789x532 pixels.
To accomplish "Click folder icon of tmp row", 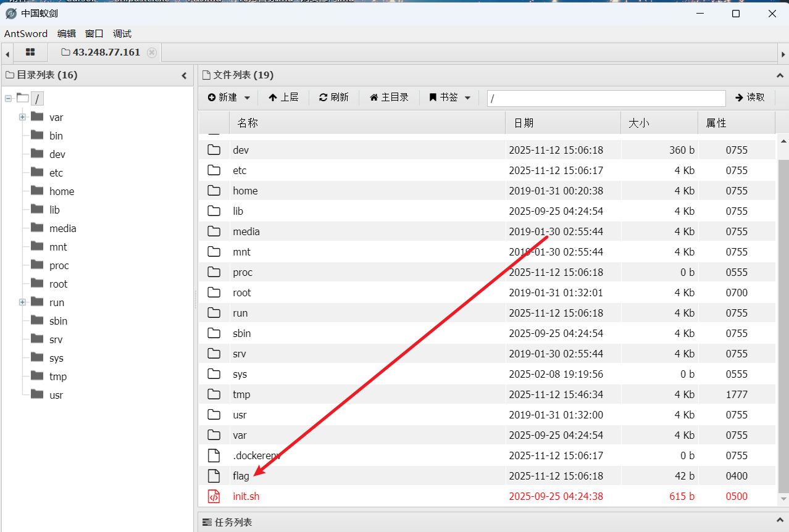I will click(x=214, y=394).
